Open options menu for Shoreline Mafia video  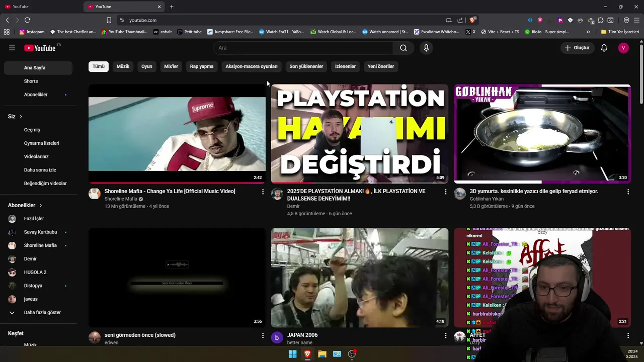263,192
